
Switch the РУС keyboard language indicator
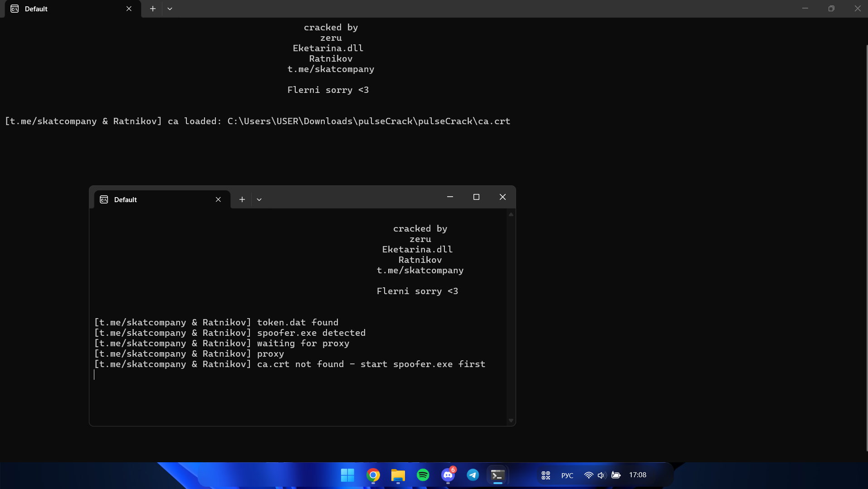click(567, 475)
